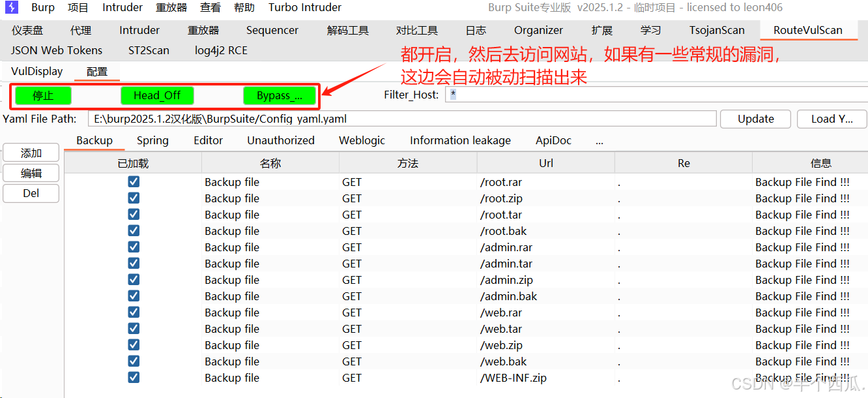Select the Editor rule tab
868x398 pixels.
pos(209,140)
